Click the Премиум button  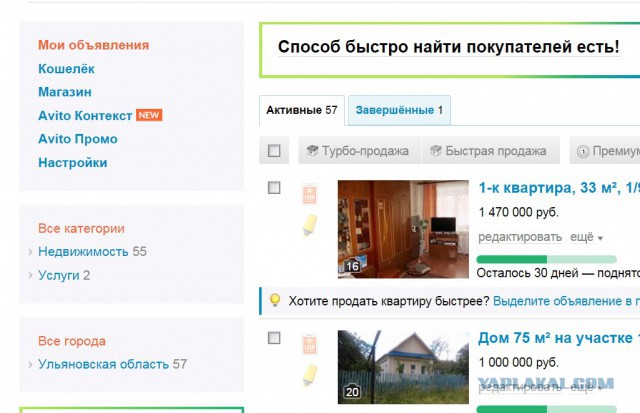coord(605,151)
